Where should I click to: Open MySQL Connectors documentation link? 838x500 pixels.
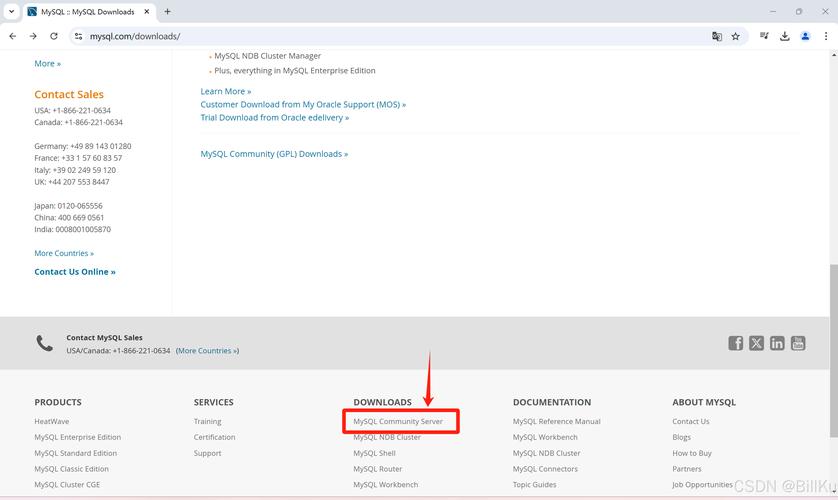pos(545,469)
